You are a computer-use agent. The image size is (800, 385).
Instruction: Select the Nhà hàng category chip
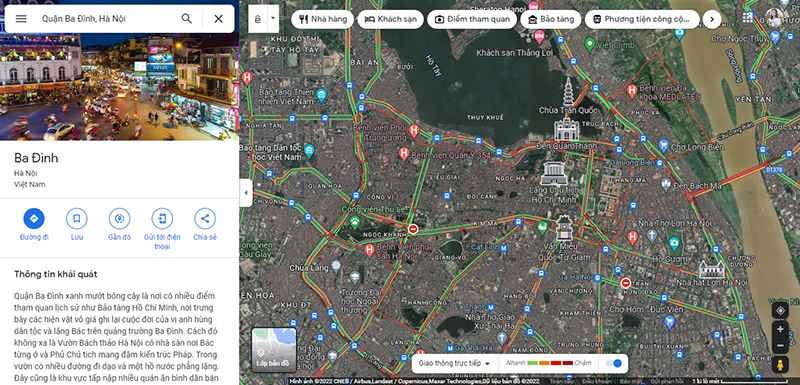(322, 19)
